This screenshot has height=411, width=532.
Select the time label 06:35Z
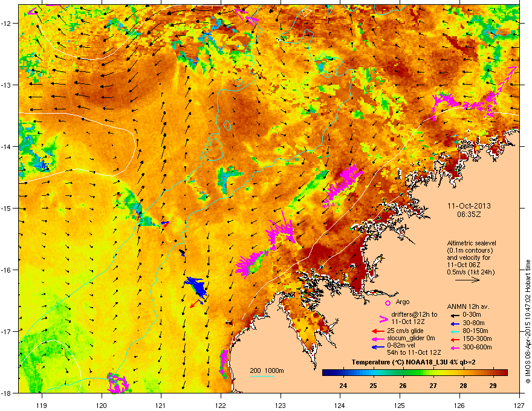pos(469,215)
